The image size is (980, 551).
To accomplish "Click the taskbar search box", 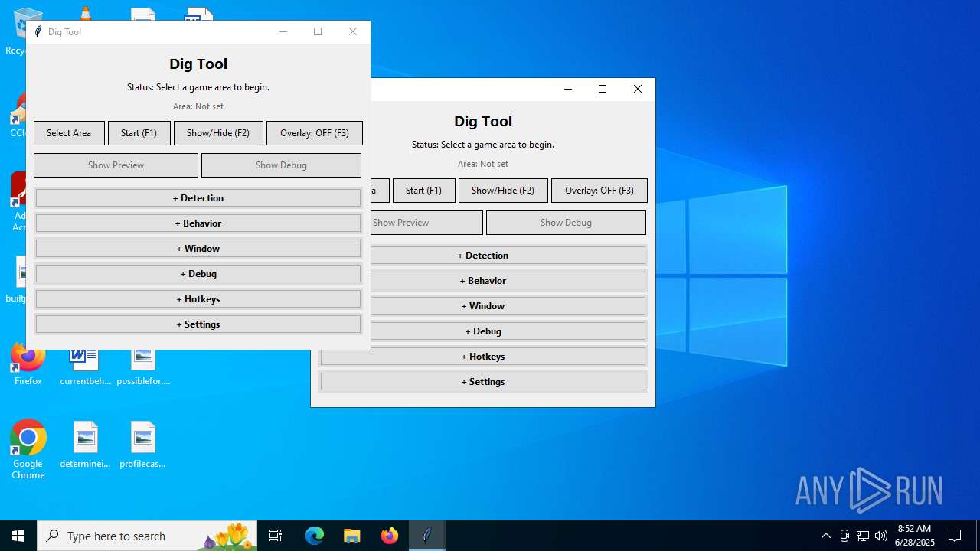I will [x=147, y=536].
